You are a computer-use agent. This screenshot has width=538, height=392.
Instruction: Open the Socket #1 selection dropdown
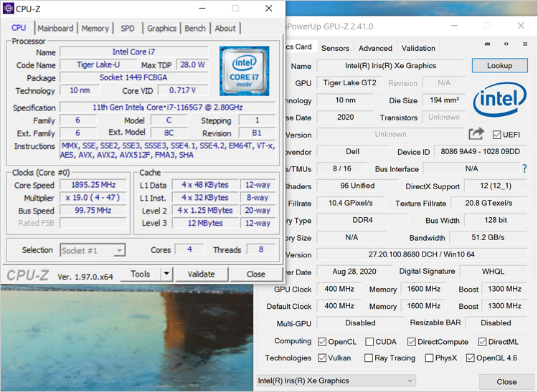click(x=93, y=250)
